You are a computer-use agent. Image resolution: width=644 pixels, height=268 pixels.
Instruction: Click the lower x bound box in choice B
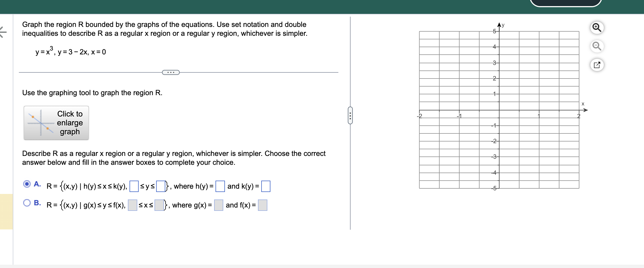coord(132,205)
